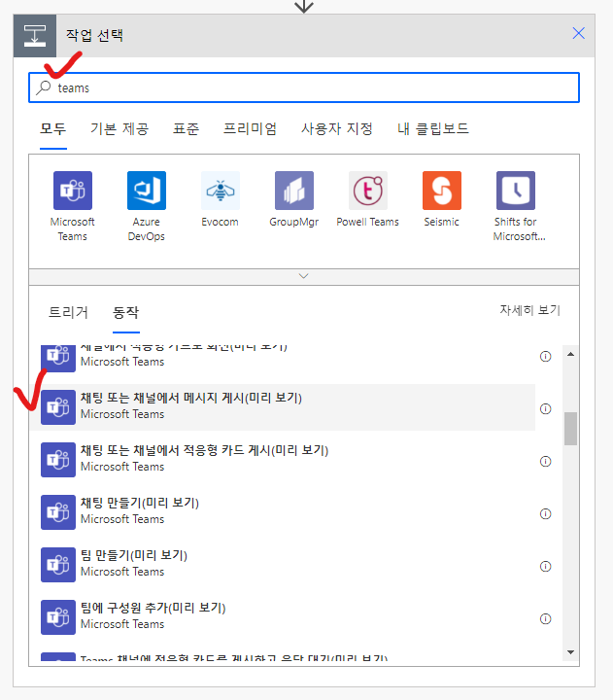This screenshot has height=700, width=613.
Task: Close the 작업 선택 panel
Action: tap(579, 33)
